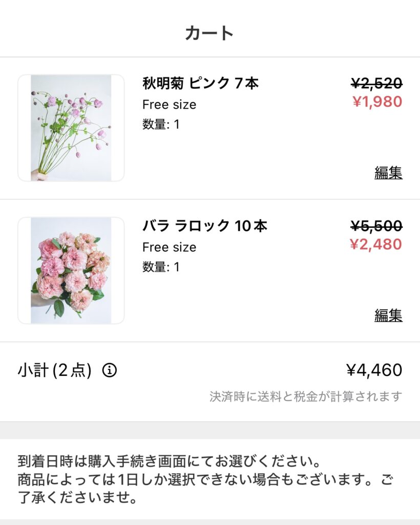
Task: Click 編集 for 秋明菊 ピンク 7本
Action: pyautogui.click(x=388, y=173)
